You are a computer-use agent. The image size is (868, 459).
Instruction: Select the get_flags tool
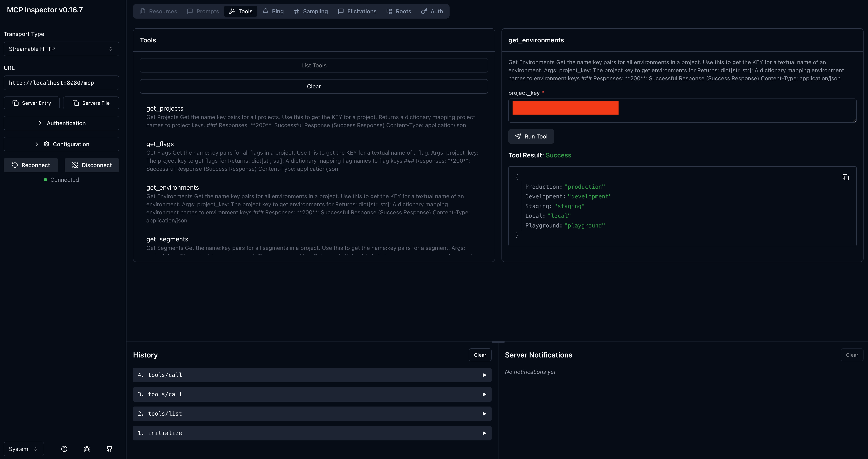pyautogui.click(x=314, y=156)
